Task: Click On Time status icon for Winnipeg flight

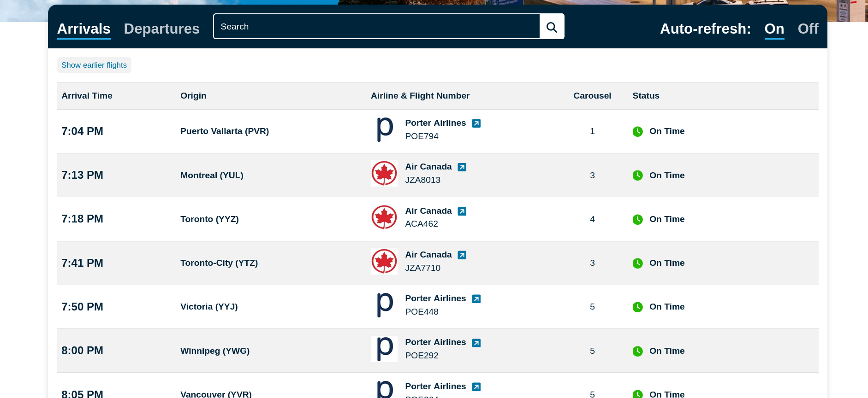Action: 637,351
